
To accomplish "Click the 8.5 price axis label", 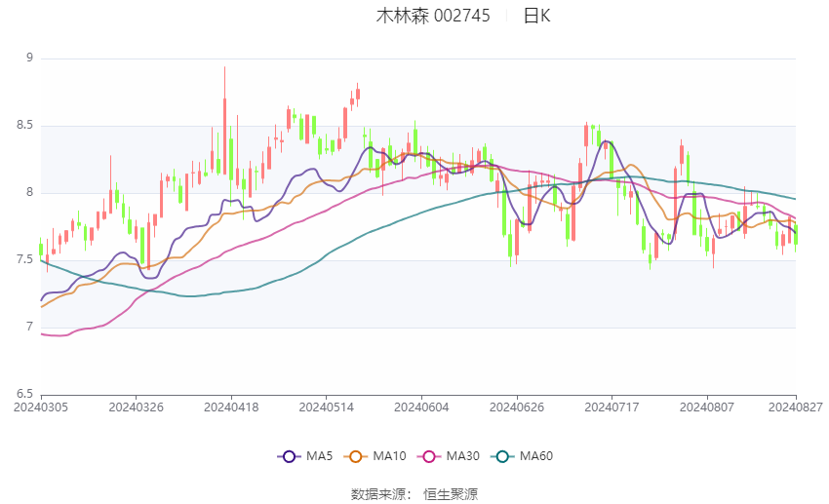I will [x=24, y=125].
